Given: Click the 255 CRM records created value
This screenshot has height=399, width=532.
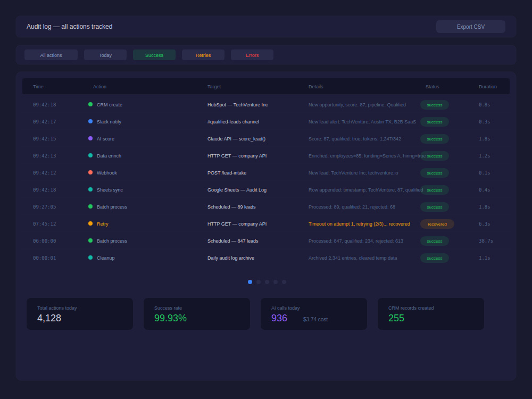Looking at the screenshot, I should 396,318.
